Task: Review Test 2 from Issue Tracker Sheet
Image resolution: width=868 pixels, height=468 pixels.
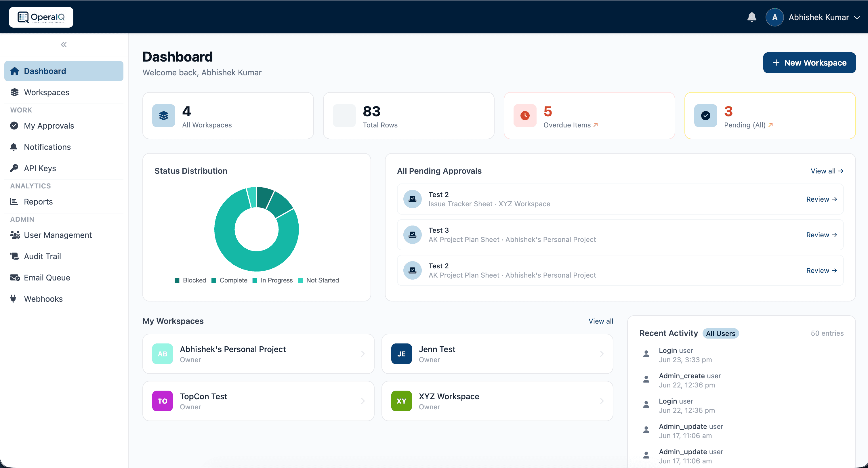Action: (x=821, y=199)
